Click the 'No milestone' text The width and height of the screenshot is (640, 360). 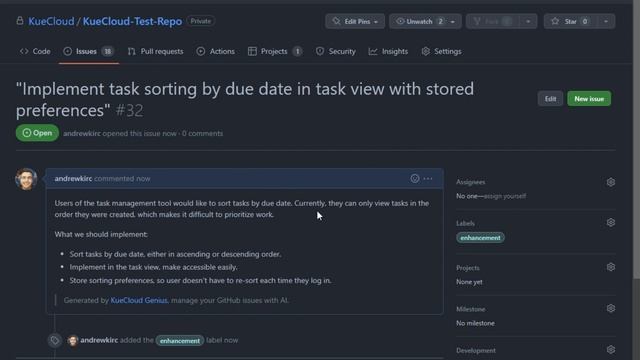point(476,323)
